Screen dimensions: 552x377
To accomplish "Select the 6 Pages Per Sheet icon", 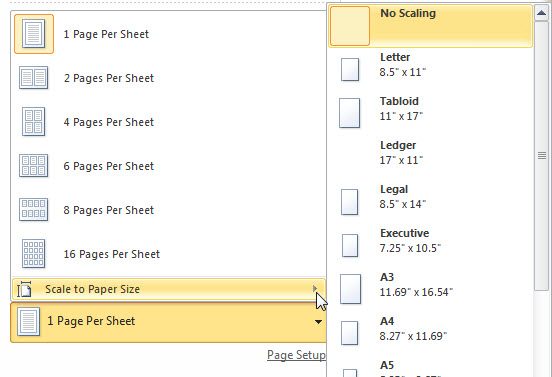I will 33,165.
